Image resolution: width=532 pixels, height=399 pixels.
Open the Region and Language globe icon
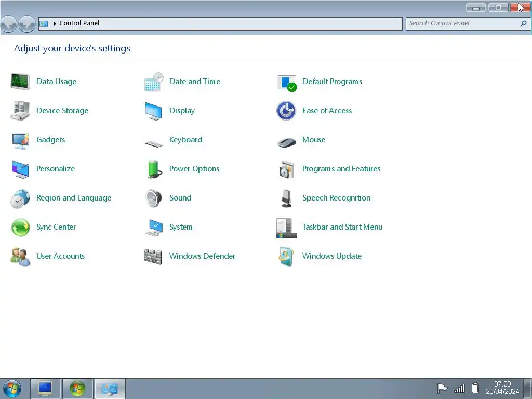pyautogui.click(x=20, y=198)
